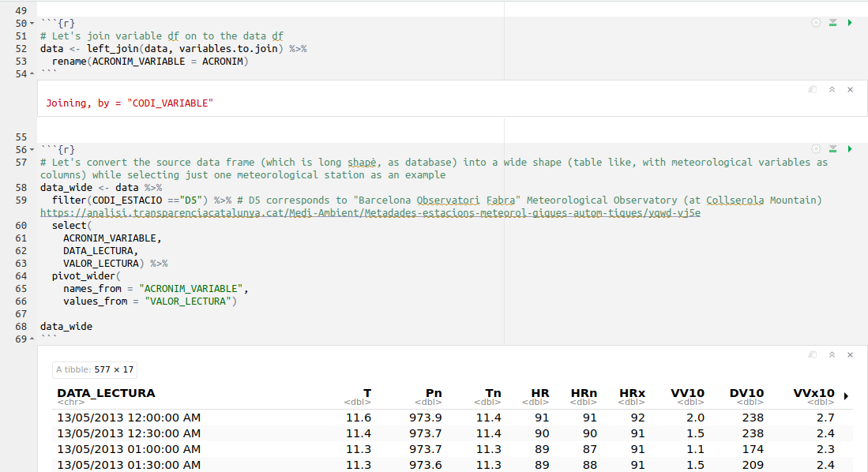Click the 92 HRx value cell

tap(637, 418)
